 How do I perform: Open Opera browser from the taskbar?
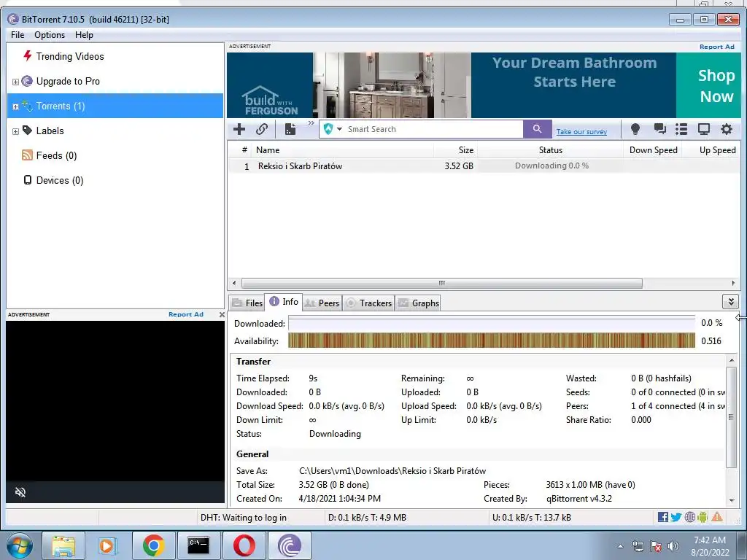point(244,545)
